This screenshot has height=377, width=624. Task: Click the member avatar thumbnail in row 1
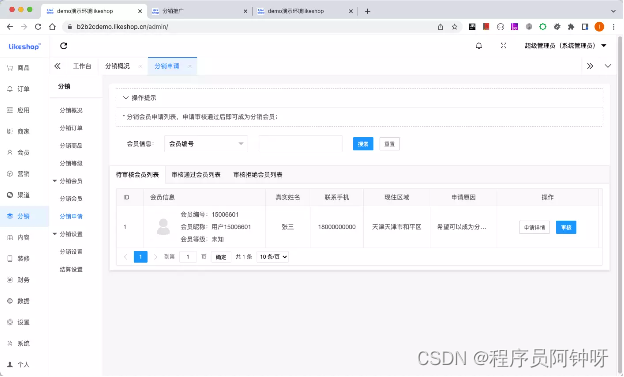pyautogui.click(x=163, y=227)
